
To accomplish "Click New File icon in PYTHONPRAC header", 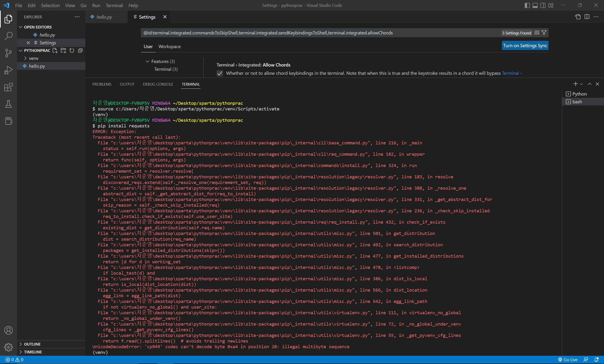I will click(x=55, y=50).
